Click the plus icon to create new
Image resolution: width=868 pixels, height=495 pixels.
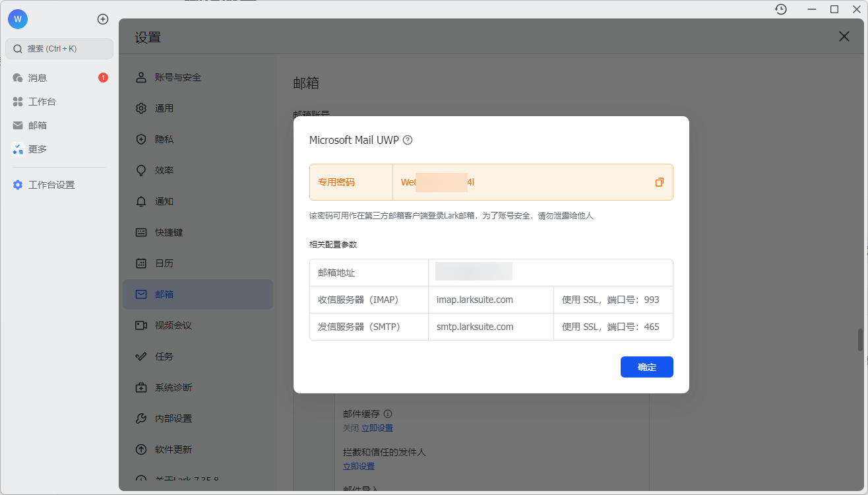click(103, 19)
